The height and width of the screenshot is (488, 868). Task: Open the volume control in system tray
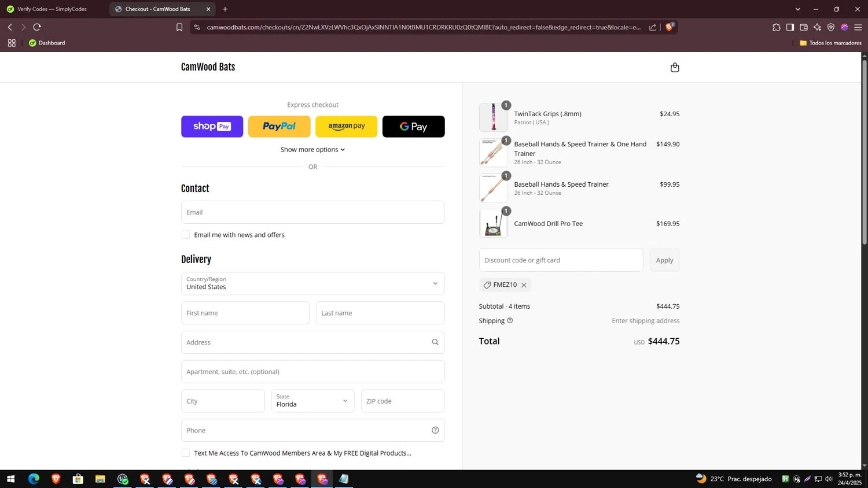[829, 479]
